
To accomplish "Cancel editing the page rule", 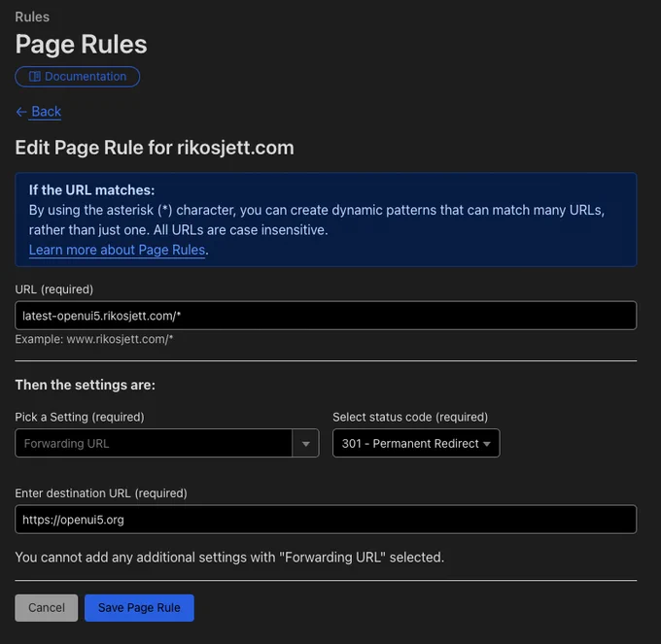I will (x=47, y=608).
